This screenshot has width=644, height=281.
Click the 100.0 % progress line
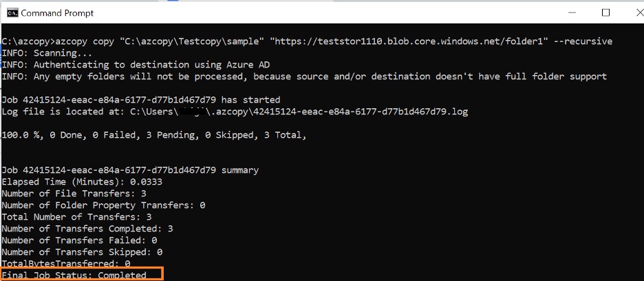pyautogui.click(x=154, y=135)
